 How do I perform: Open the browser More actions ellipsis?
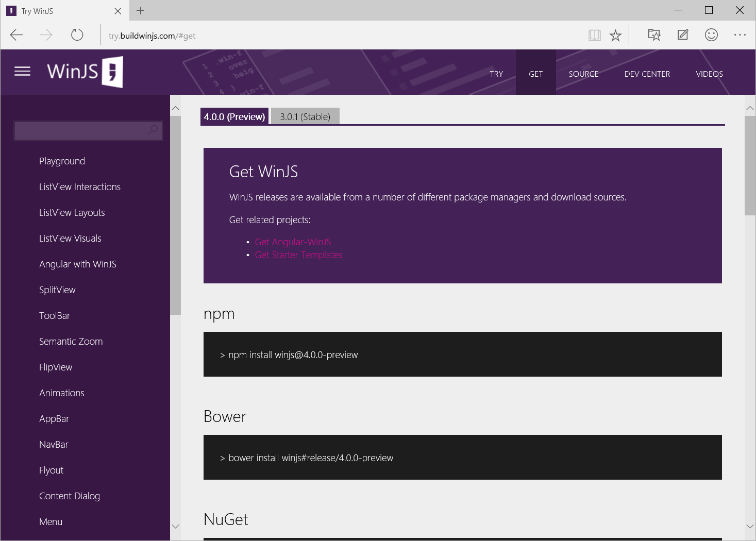740,35
